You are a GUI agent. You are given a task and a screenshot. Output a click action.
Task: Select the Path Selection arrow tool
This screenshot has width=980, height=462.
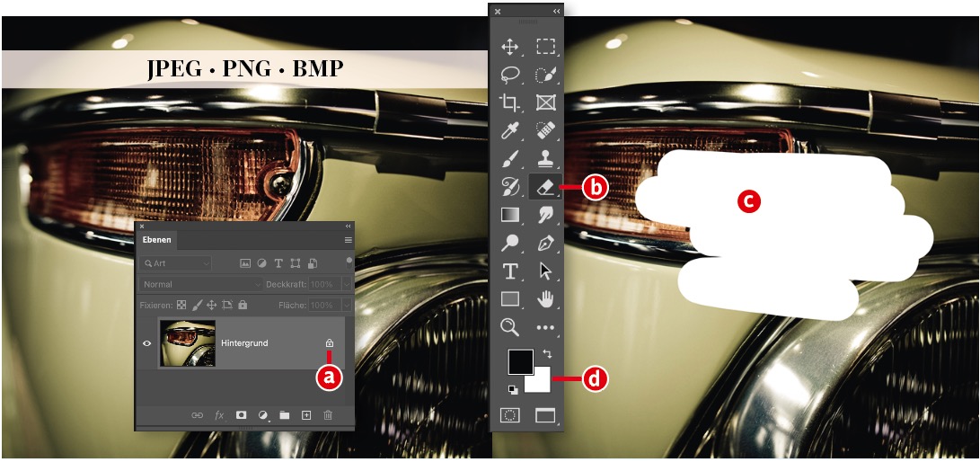[545, 271]
